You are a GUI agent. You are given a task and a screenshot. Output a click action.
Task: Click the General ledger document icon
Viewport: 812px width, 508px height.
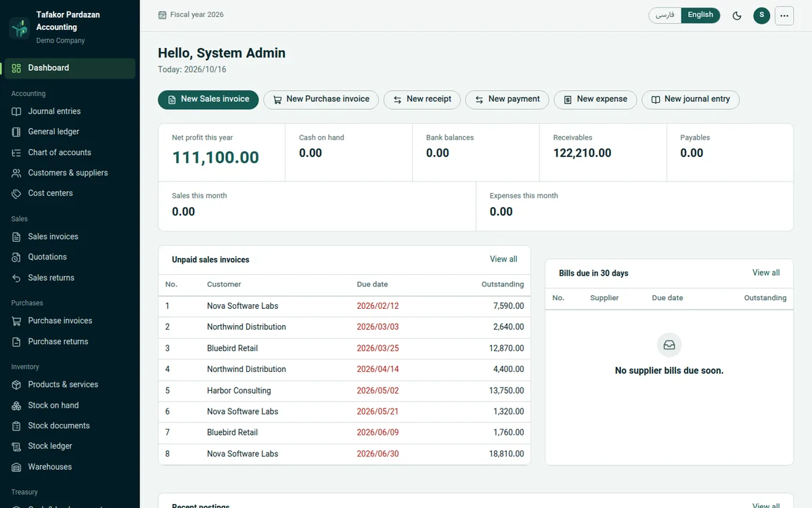pyautogui.click(x=16, y=132)
